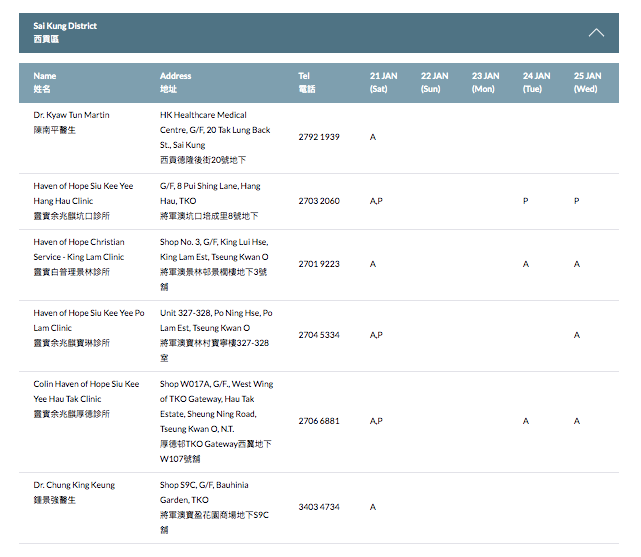
Task: Select the 22 JAN (Sun) column header
Action: (x=434, y=82)
